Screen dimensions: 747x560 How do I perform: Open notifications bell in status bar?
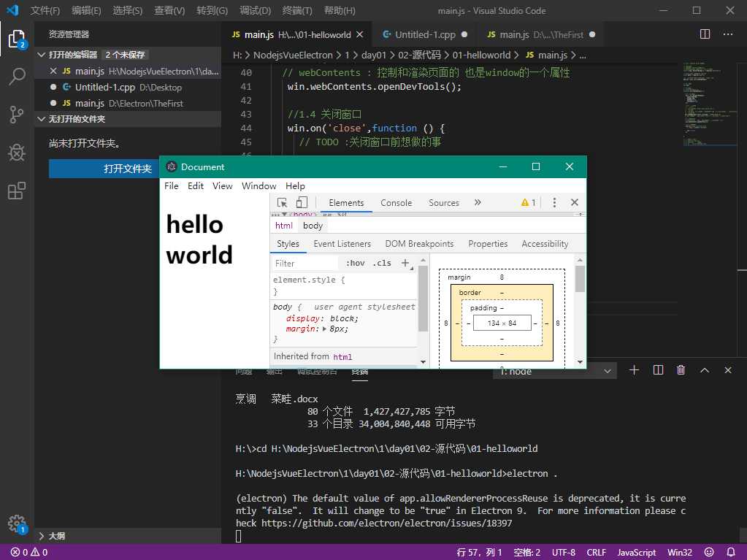[731, 553]
